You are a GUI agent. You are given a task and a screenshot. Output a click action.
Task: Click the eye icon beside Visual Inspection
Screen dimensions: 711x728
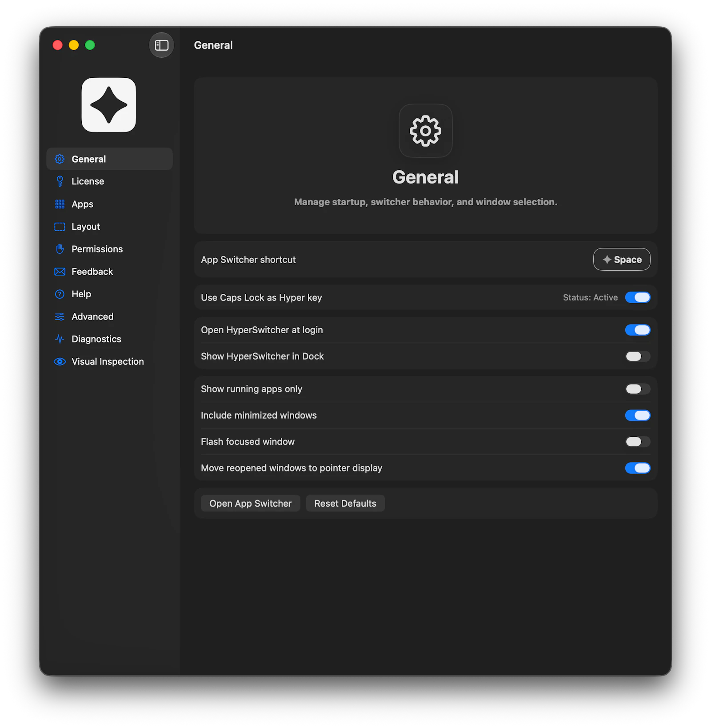tap(60, 362)
